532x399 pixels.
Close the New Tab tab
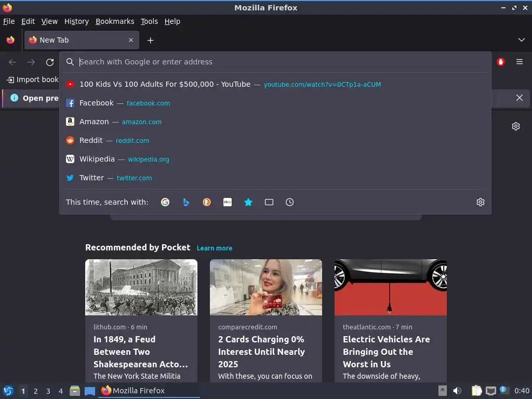(131, 40)
